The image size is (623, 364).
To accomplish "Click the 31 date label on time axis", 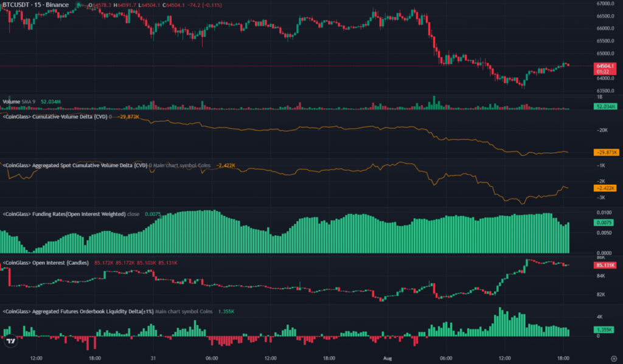I will [153, 358].
